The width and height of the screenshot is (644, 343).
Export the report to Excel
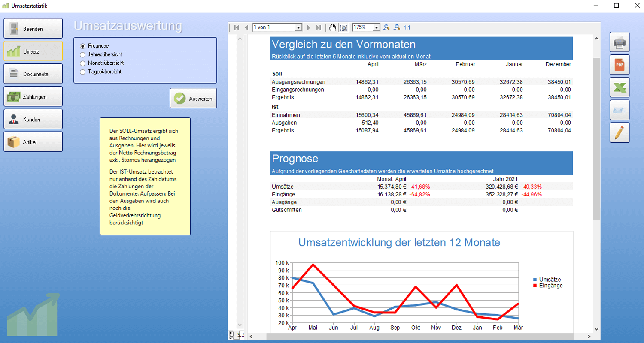620,87
